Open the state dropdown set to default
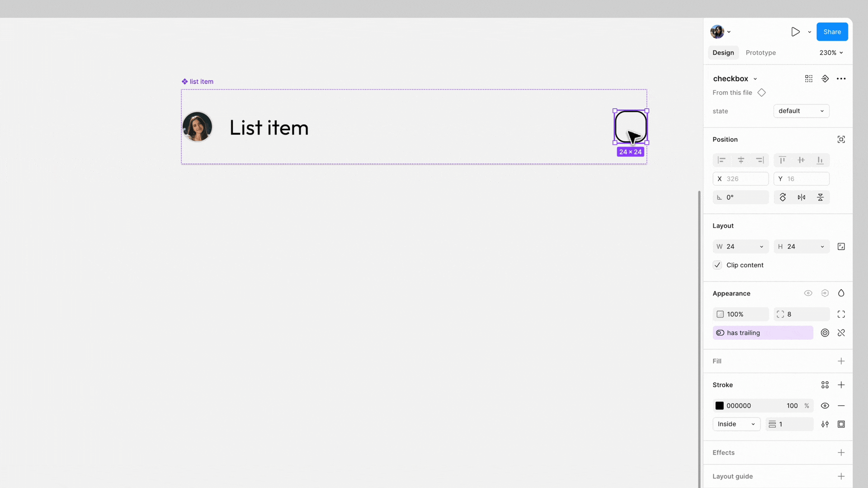Screen dimensions: 868x488 coord(801,111)
